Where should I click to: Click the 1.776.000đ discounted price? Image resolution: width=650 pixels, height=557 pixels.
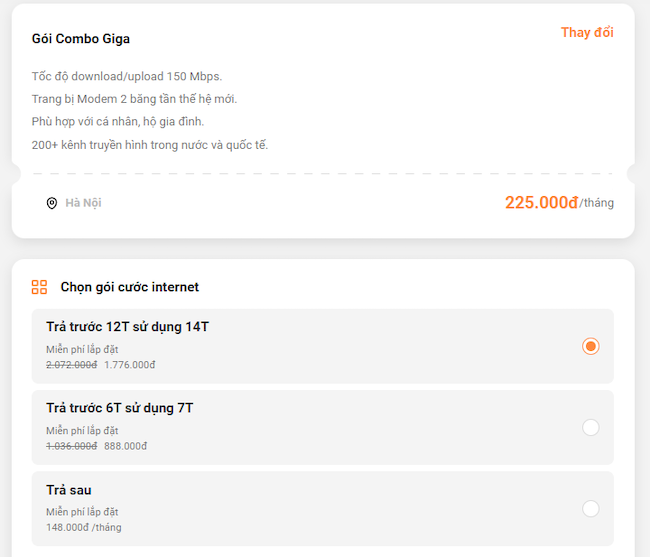130,365
